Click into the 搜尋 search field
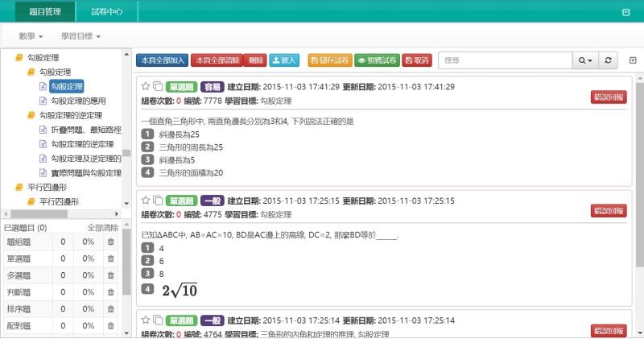 [504, 60]
